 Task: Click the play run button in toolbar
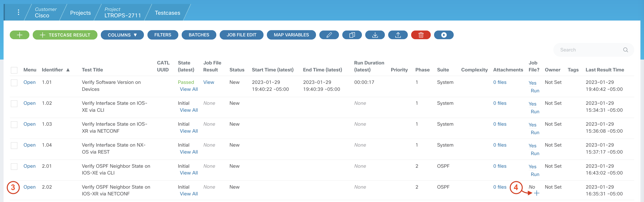(x=444, y=35)
